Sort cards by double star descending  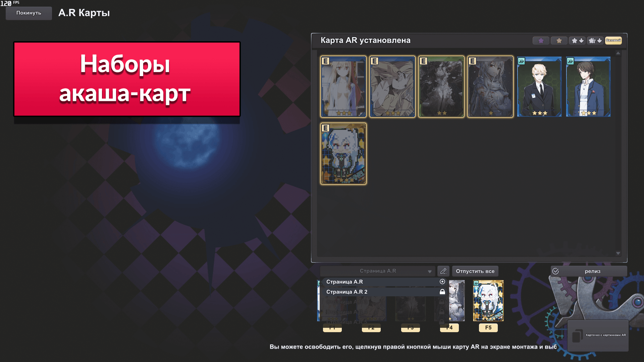click(595, 41)
